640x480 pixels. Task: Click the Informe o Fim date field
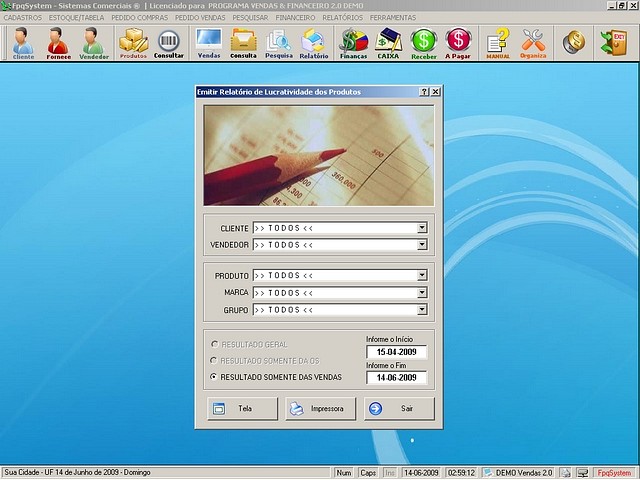396,378
